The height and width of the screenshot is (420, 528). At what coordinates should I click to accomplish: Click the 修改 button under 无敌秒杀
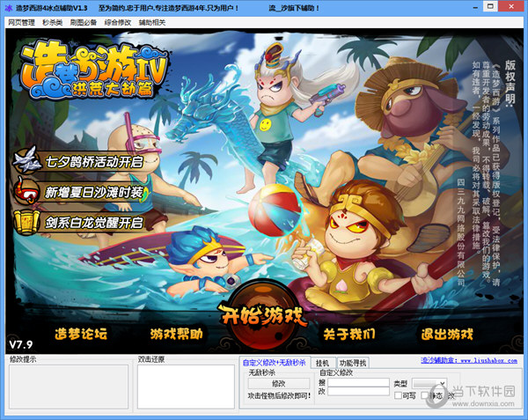tap(278, 383)
